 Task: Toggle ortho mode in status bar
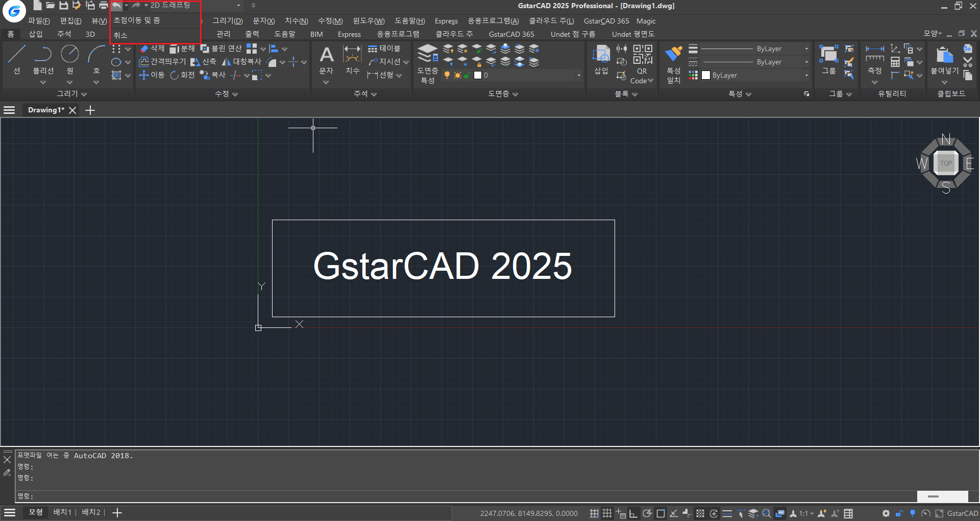coord(633,513)
